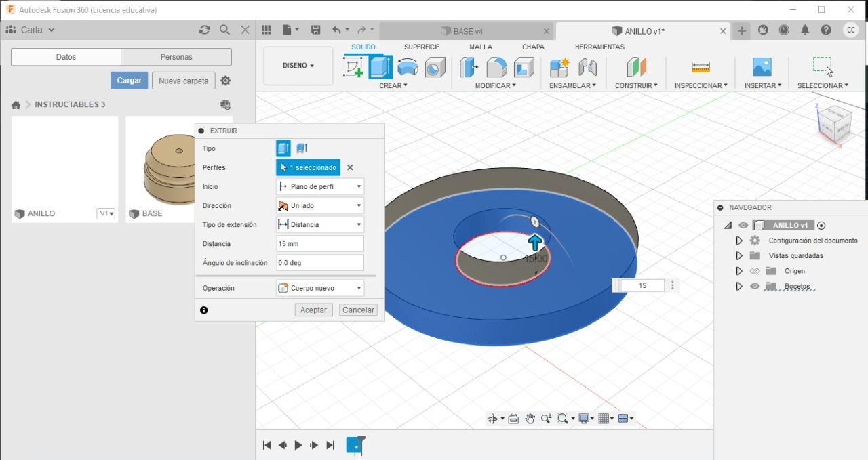Open the File menu icon

pos(290,30)
